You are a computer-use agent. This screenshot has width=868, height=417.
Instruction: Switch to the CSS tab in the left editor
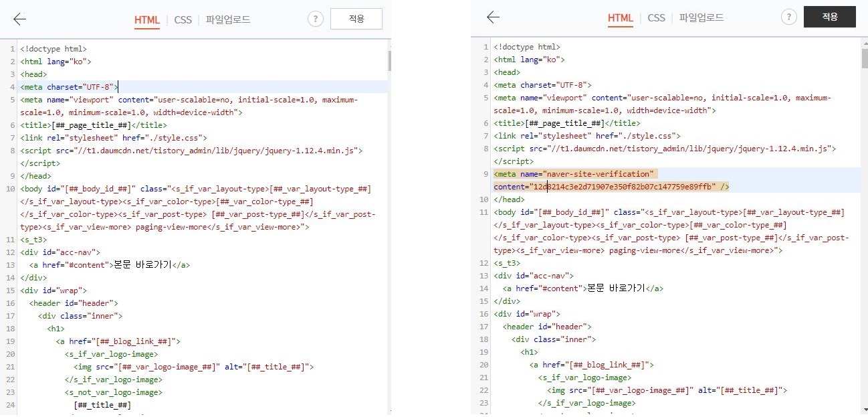point(183,19)
